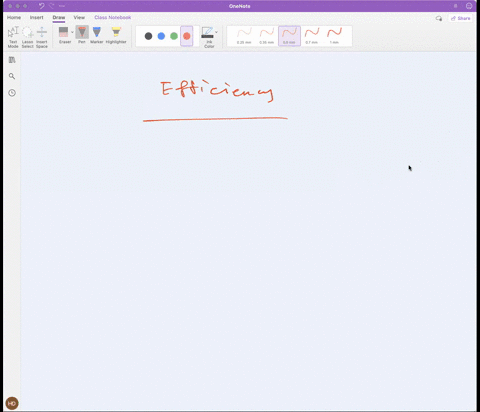The image size is (480, 412).
Task: Open the View ribbon tab
Action: [x=79, y=17]
